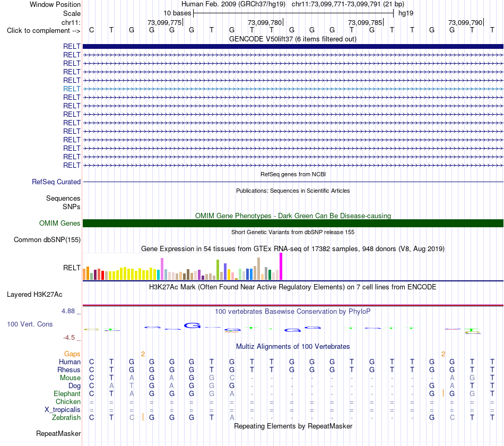Open the RefSeq Curated track label
The image size is (504, 446).
pos(56,182)
